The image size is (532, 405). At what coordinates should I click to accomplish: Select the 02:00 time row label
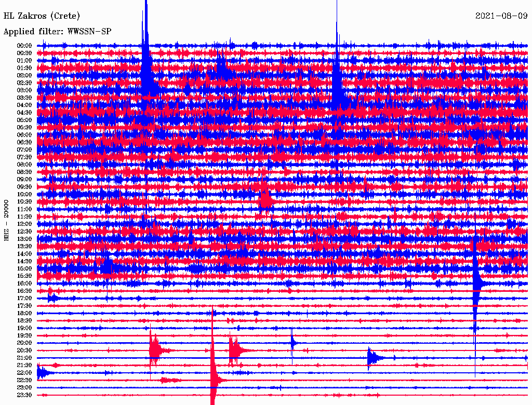click(24, 75)
